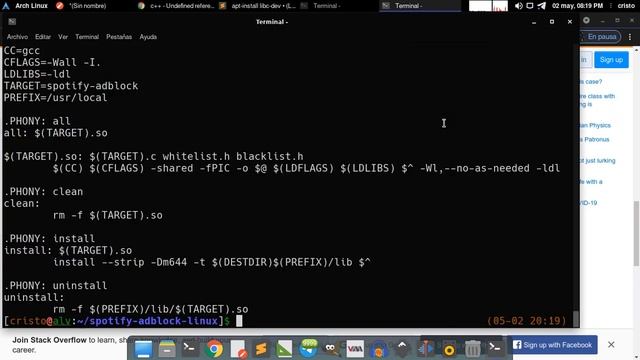This screenshot has height=360, width=640.
Task: Open the Editar menu
Action: [43, 37]
